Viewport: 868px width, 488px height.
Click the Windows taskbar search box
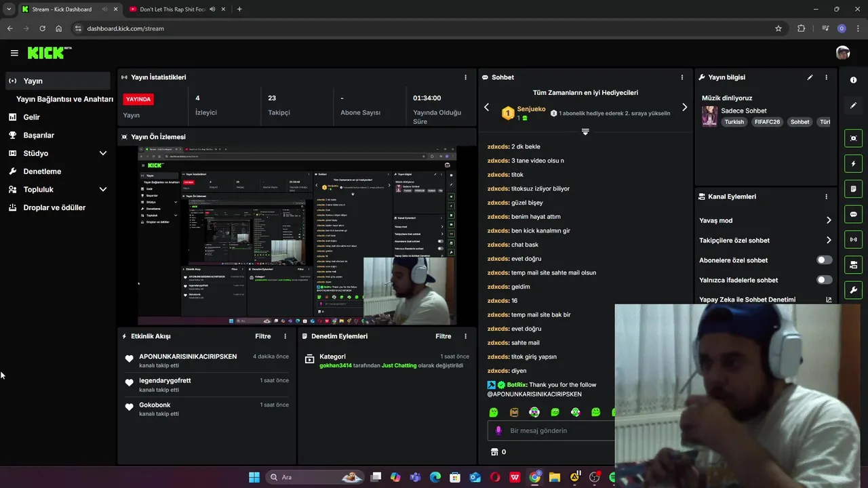point(315,477)
